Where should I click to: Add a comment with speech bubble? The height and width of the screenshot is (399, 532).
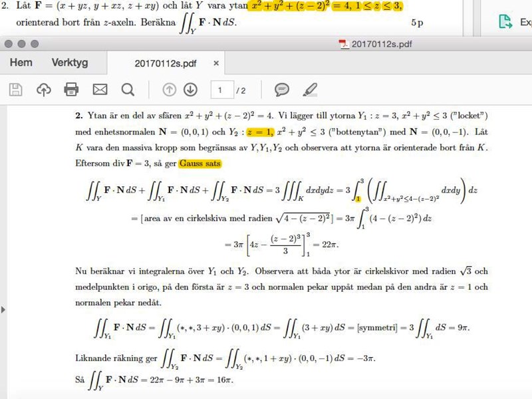tap(282, 90)
